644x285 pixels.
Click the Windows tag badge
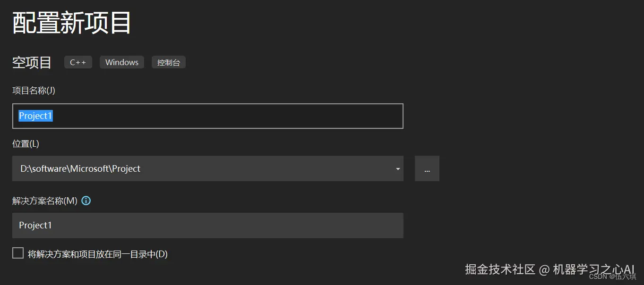[122, 62]
